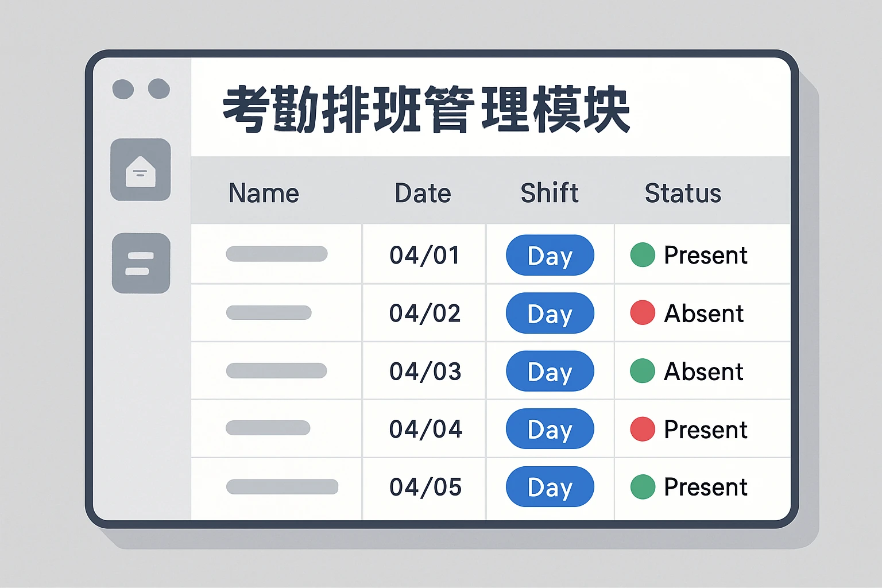
Task: Click the Absent status text for 04/02
Action: pos(703,314)
